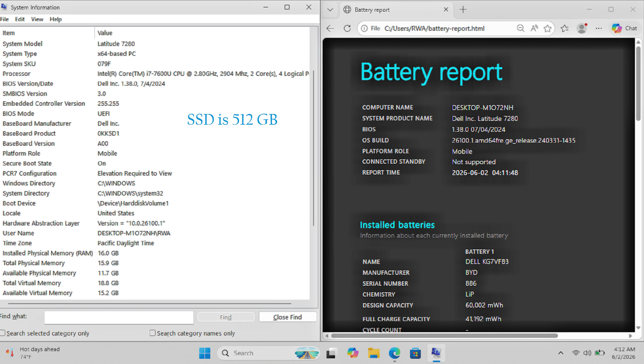Click DESIGN CAPACITY value 60,002 mWh
This screenshot has height=364, width=644.
pos(484,305)
